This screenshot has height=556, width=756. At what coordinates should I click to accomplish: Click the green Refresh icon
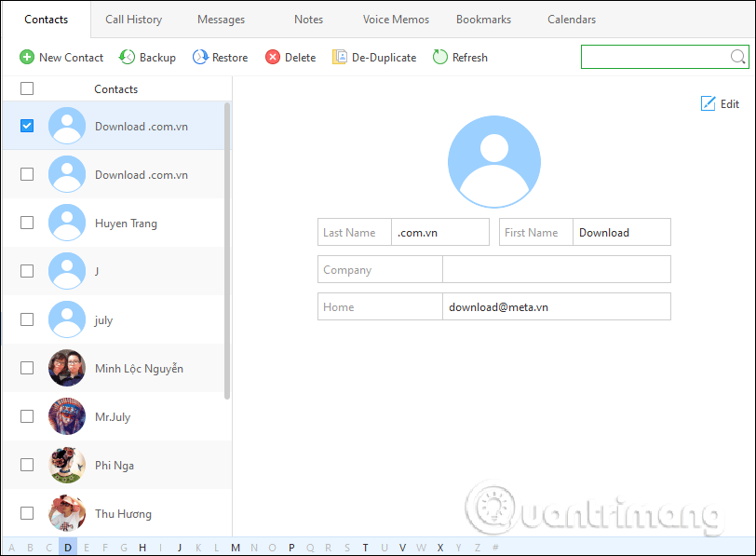[440, 58]
